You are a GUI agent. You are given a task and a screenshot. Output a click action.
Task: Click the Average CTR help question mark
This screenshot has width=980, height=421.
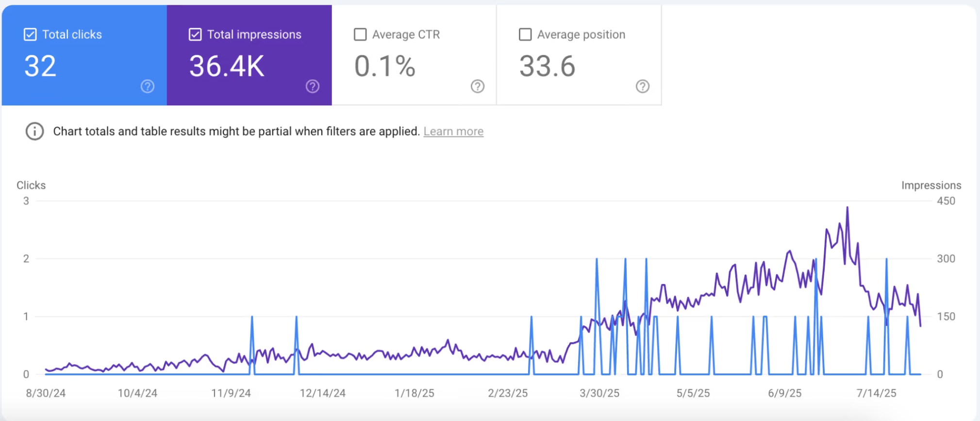coord(478,86)
